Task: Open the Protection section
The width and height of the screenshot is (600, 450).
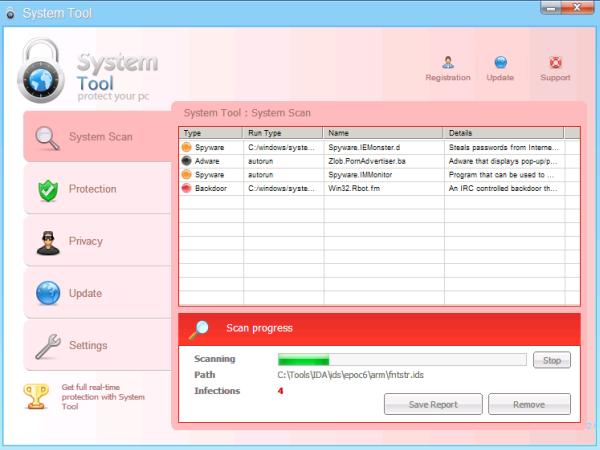Action: [x=98, y=189]
